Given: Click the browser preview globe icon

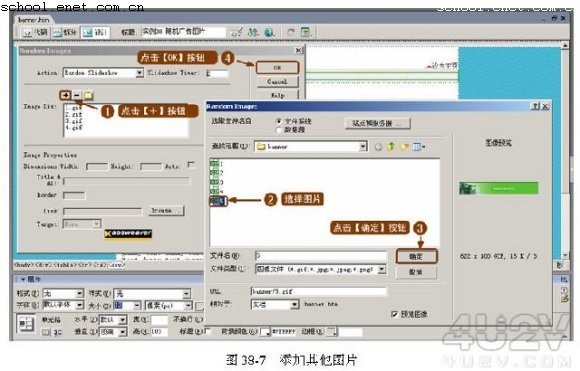Looking at the screenshot, I should (269, 33).
